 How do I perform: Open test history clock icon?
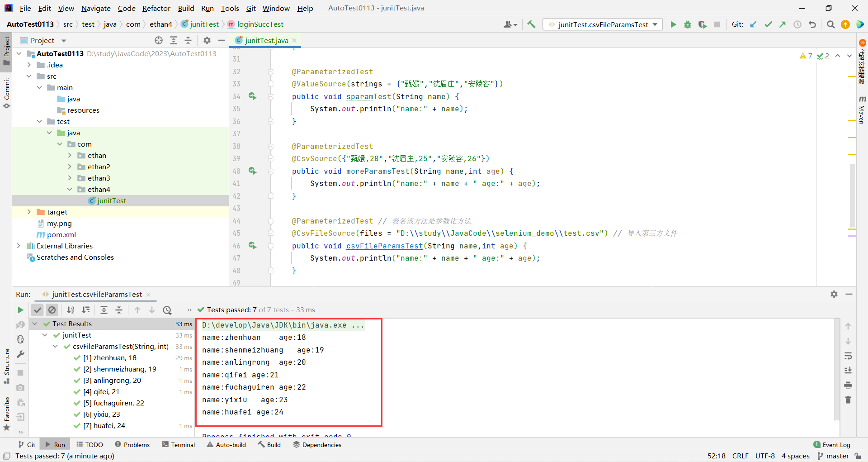pos(167,310)
